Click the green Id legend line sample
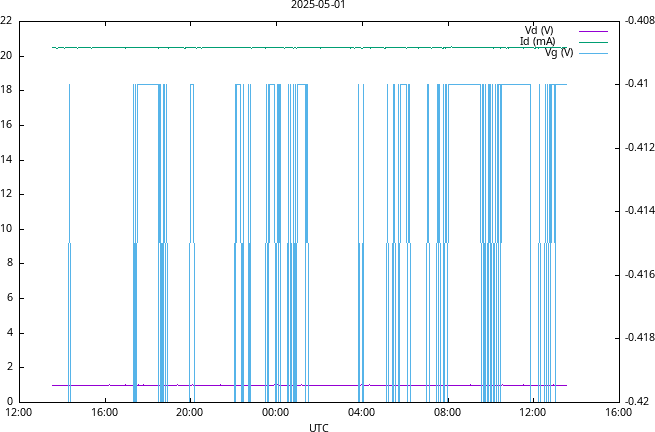Screen dimensions: 655x432 [x=593, y=42]
